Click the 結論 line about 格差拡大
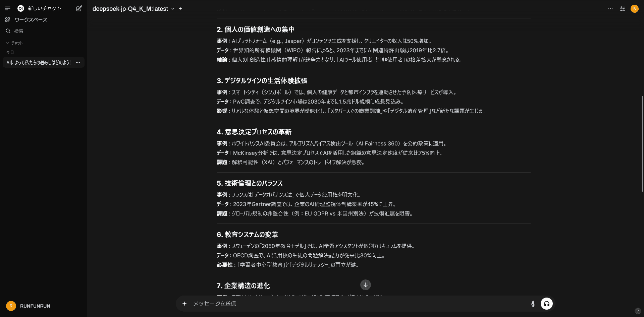 pyautogui.click(x=340, y=60)
